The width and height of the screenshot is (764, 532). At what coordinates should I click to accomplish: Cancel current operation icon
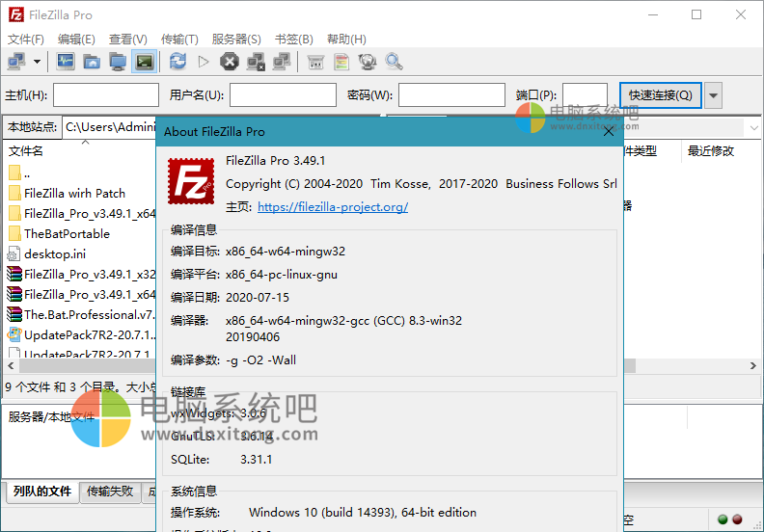pyautogui.click(x=230, y=62)
